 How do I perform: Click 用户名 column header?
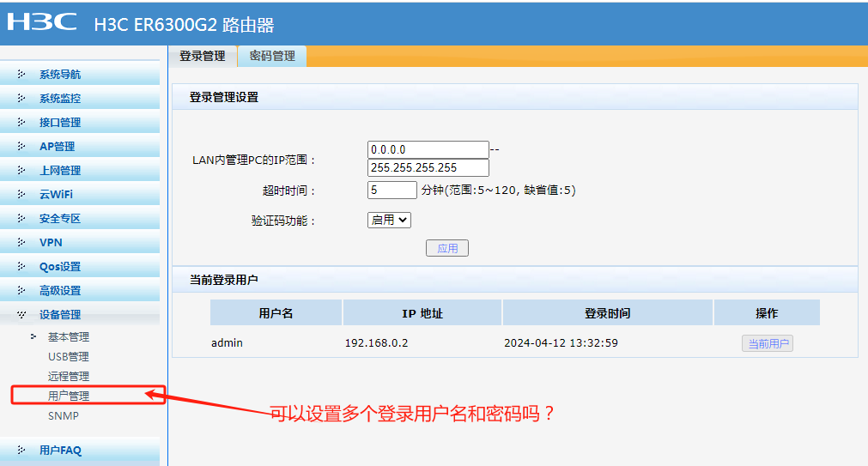[276, 313]
